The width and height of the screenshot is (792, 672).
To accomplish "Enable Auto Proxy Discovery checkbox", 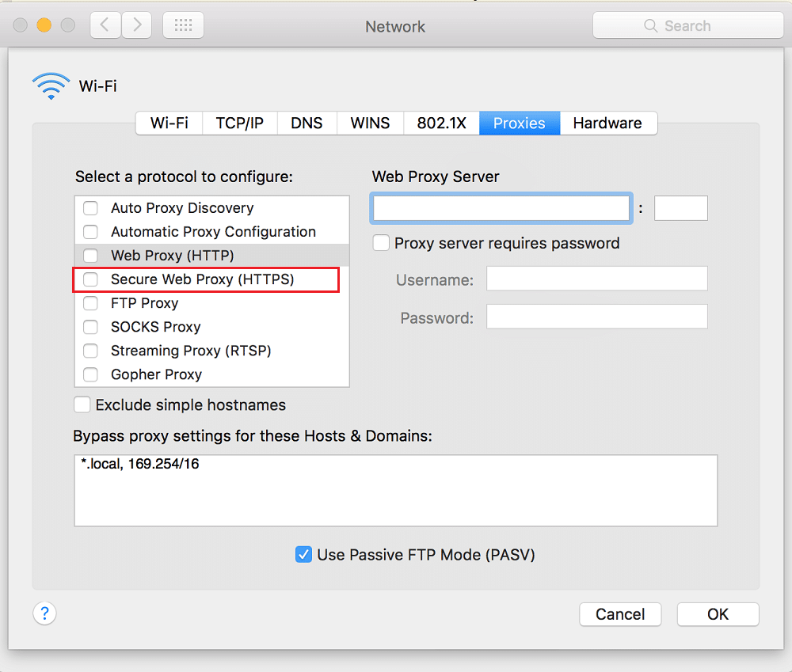I will point(90,208).
